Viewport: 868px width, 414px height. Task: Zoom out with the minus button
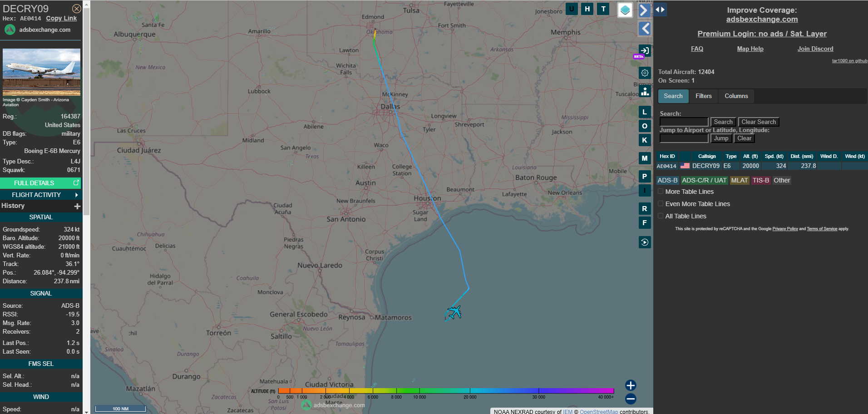point(631,399)
